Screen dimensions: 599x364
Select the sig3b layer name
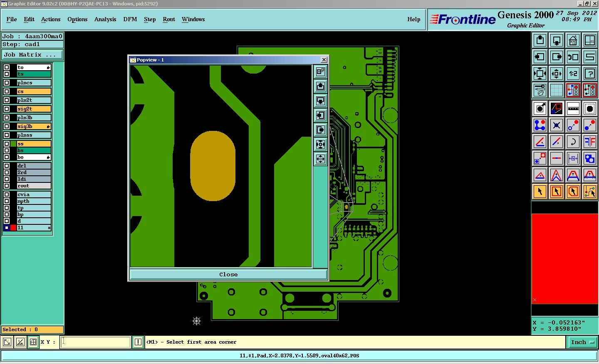34,126
